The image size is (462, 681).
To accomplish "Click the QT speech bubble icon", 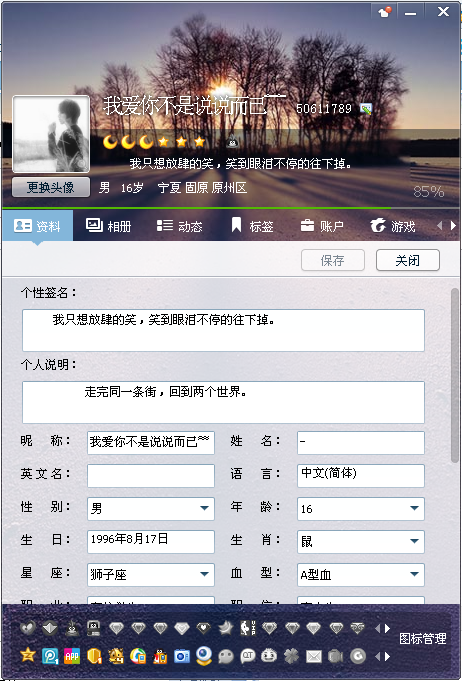I will click(248, 656).
